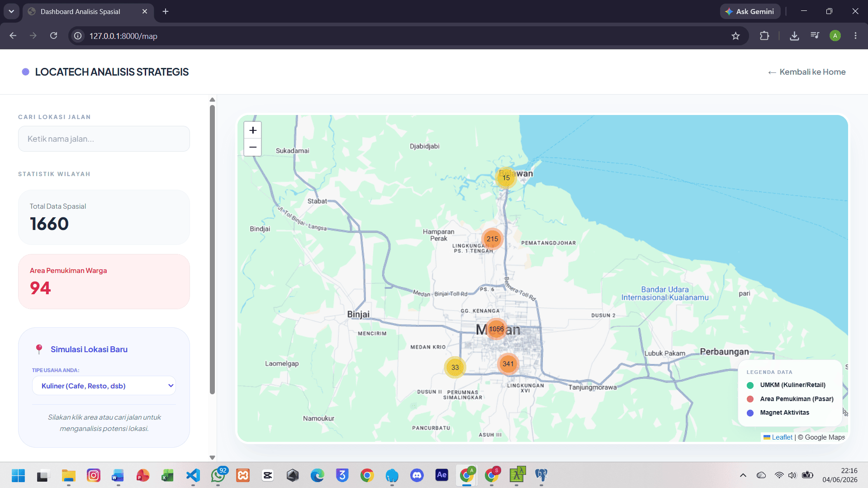Image resolution: width=868 pixels, height=488 pixels.
Task: Zoom in on the map
Action: pos(253,130)
